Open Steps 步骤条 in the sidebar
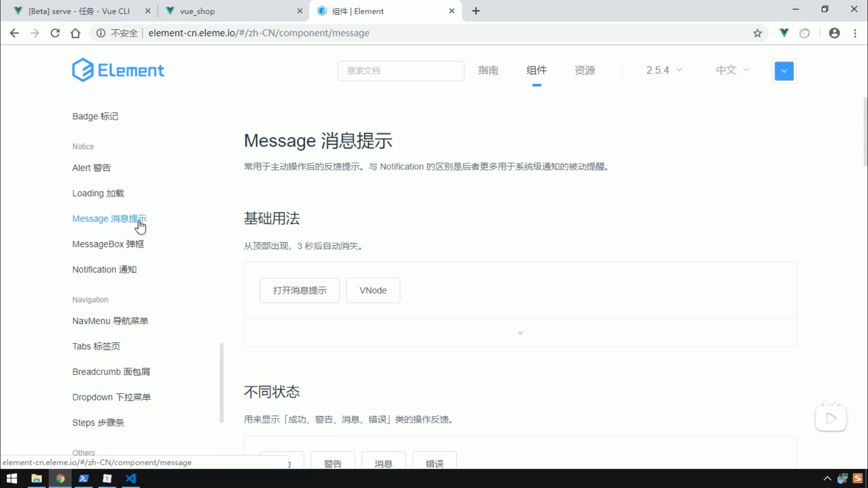 point(98,423)
